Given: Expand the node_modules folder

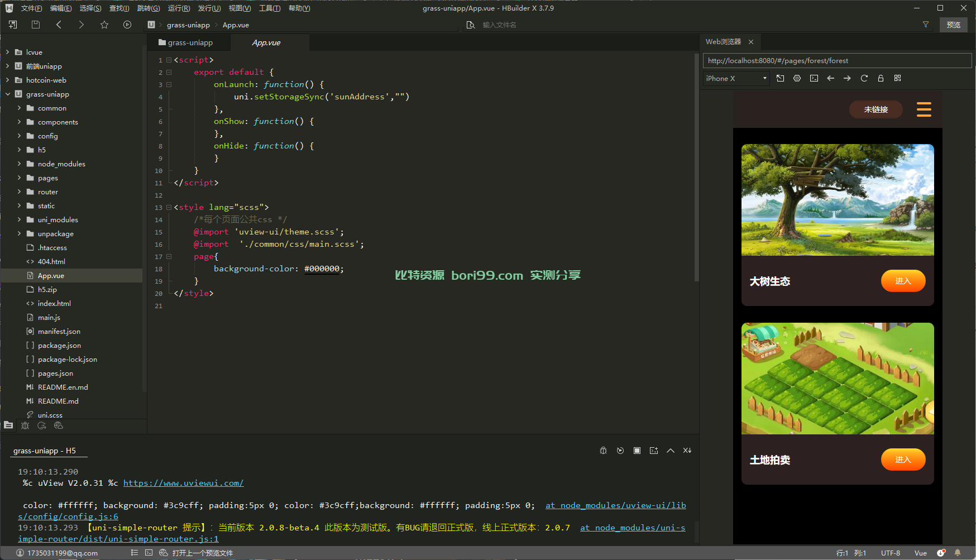Looking at the screenshot, I should click(19, 164).
